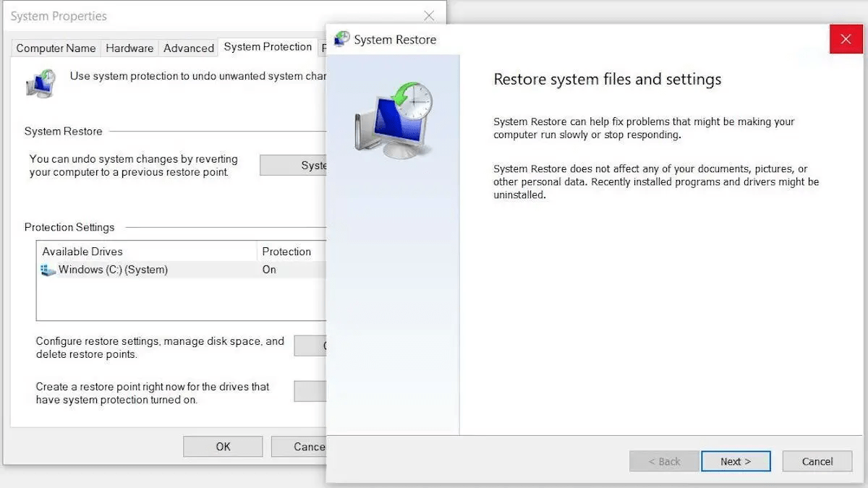
Task: Click the system protection icon in System Properties
Action: (41, 83)
